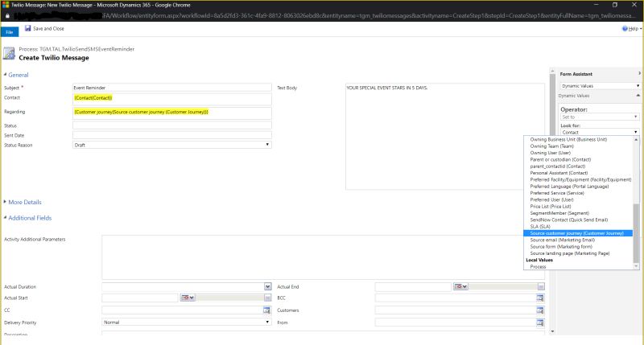The width and height of the screenshot is (644, 345).
Task: Click the site lock icon
Action: [7, 16]
